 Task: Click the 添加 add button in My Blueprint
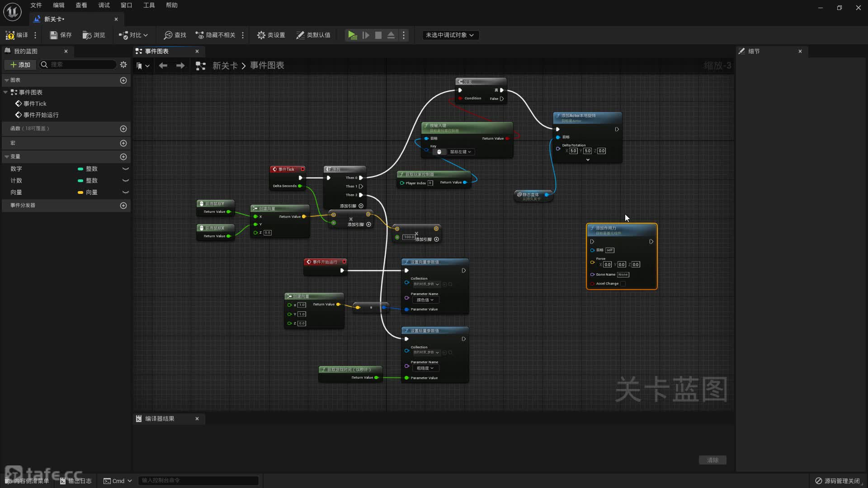point(20,65)
